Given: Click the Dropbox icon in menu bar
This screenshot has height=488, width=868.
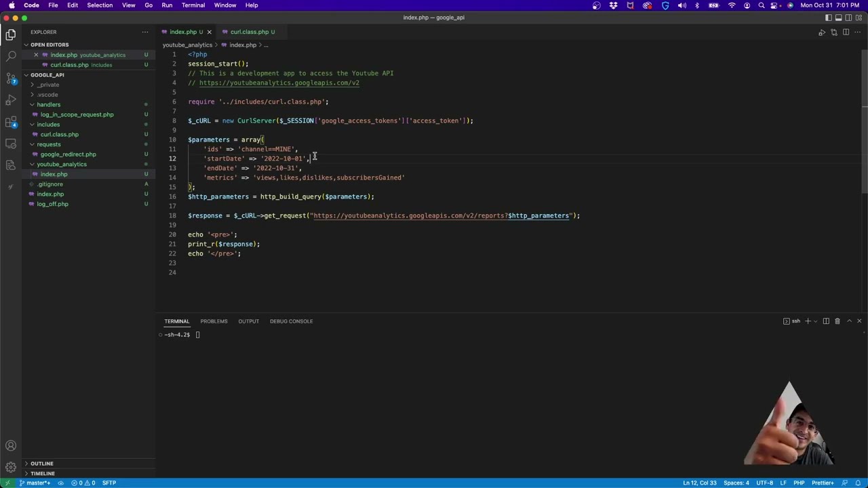Looking at the screenshot, I should click(613, 5).
